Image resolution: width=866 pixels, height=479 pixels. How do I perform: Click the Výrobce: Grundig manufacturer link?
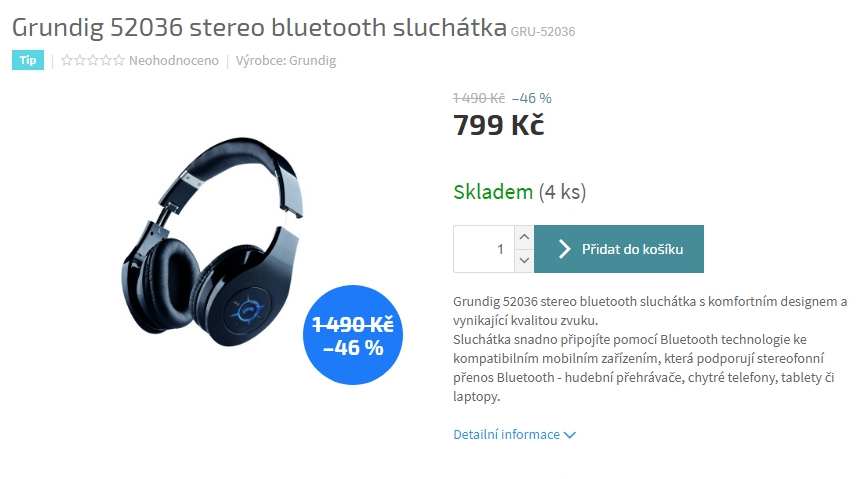(286, 60)
